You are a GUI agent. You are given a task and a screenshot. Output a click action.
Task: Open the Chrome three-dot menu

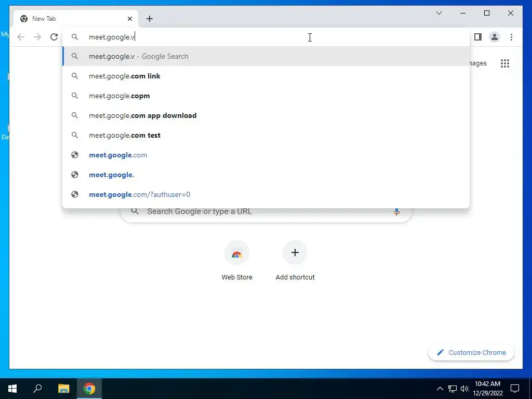click(511, 37)
